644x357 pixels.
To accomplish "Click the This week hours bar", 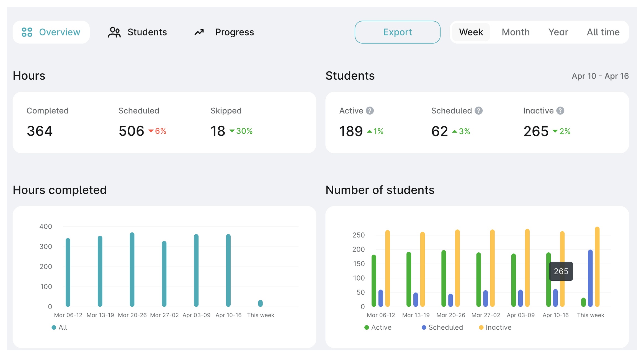I will point(260,303).
